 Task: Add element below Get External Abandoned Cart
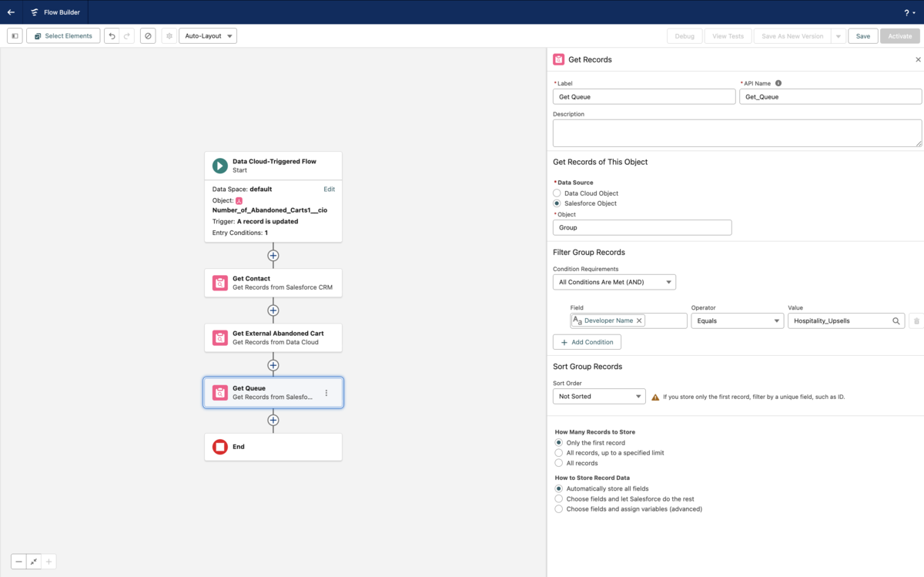(273, 365)
